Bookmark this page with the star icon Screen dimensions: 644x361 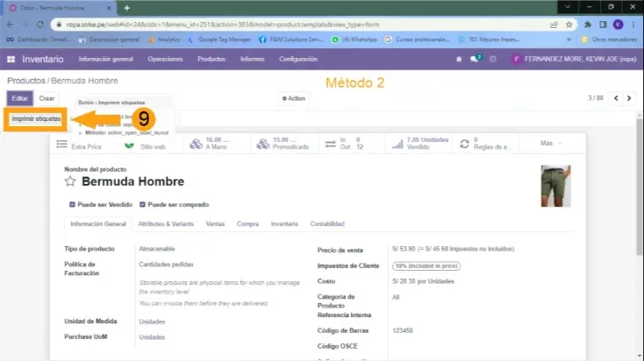click(569, 25)
